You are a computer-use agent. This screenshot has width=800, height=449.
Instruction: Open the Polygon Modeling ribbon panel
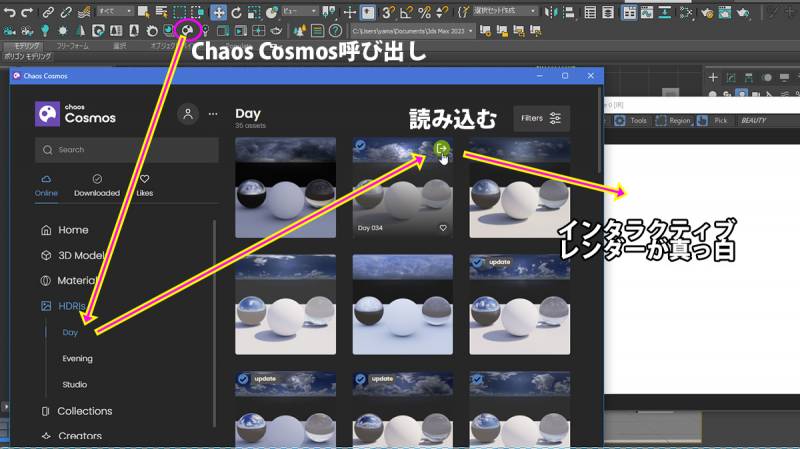pos(28,56)
